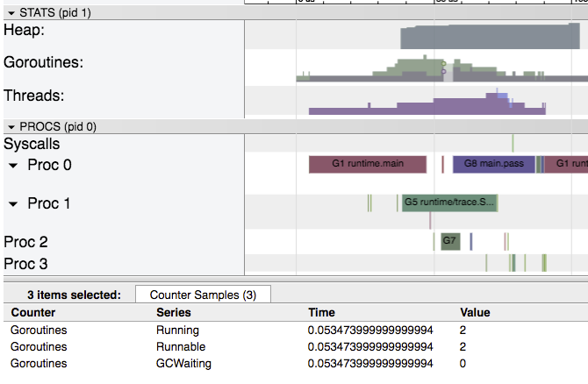Select the G1 runtime.main slice
The height and width of the screenshot is (384, 588).
368,165
